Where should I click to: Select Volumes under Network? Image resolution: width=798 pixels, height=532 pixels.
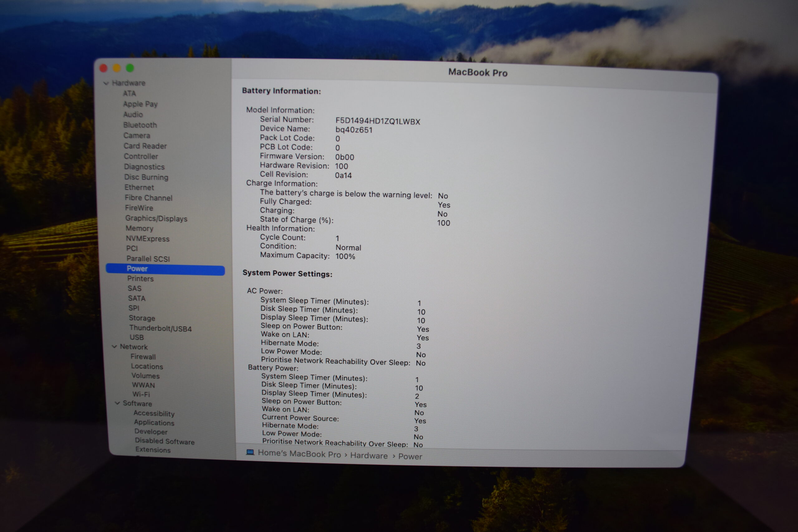(x=146, y=376)
